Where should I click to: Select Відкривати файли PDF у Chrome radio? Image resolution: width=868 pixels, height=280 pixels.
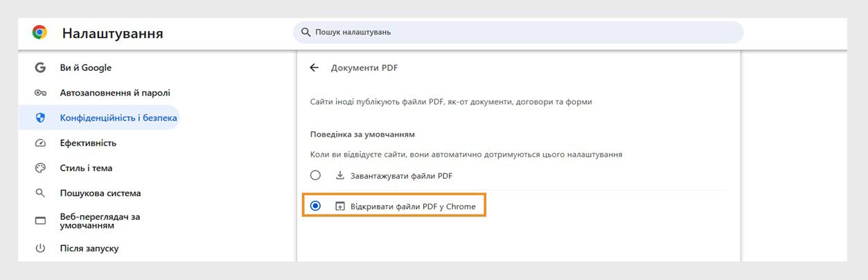click(x=316, y=206)
